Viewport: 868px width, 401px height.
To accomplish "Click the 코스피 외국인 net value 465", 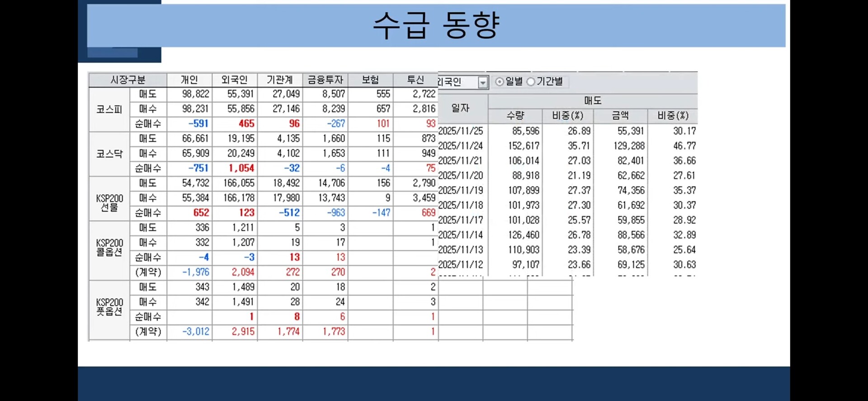I will tap(246, 124).
